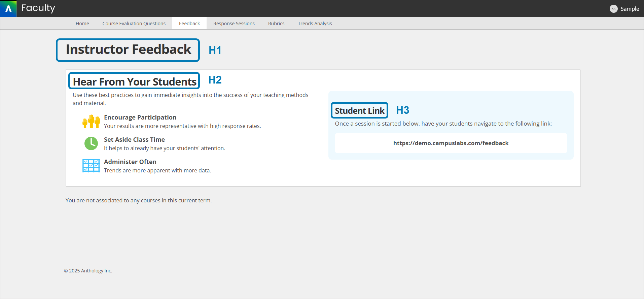The image size is (644, 299).
Task: Click the raised hands participation icon
Action: pos(91,121)
